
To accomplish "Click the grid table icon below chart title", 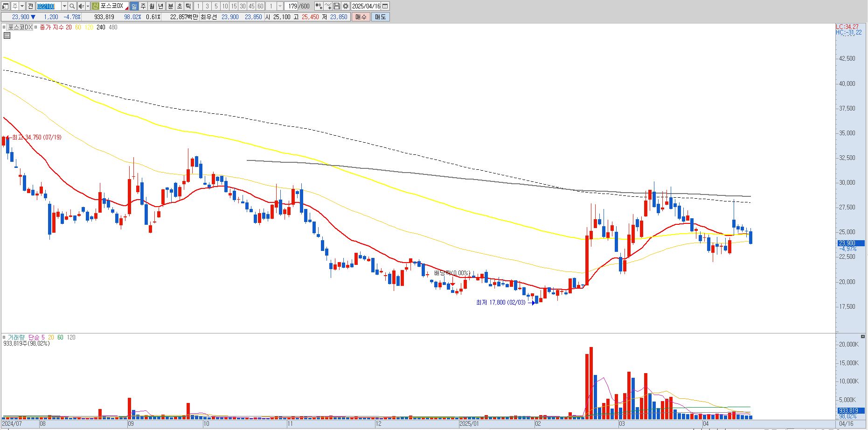I will point(7,35).
